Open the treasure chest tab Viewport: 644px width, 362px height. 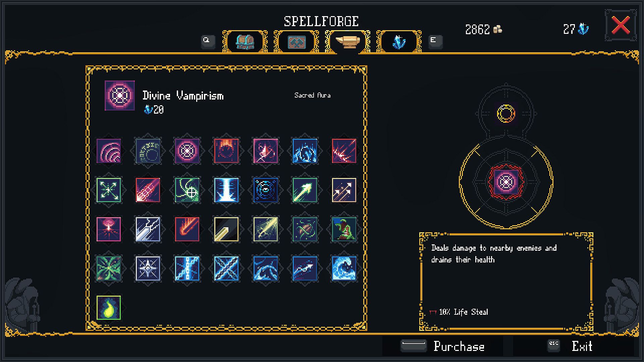[x=245, y=42]
